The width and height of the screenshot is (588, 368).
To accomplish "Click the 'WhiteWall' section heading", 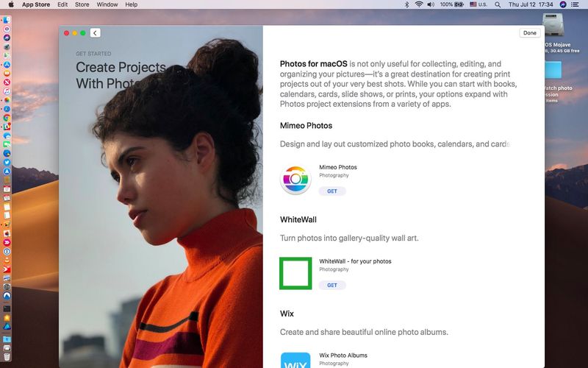I will [x=298, y=219].
